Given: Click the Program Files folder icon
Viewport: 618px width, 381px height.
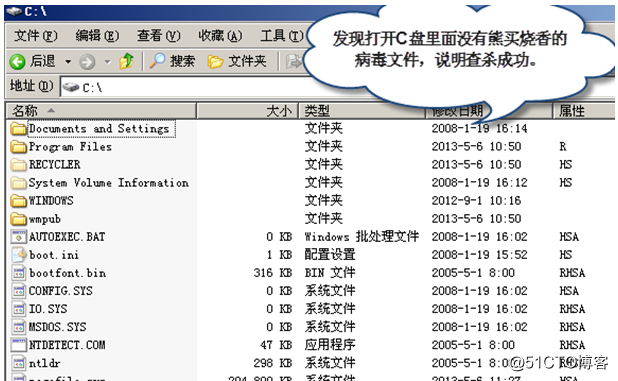Looking at the screenshot, I should pyautogui.click(x=19, y=147).
